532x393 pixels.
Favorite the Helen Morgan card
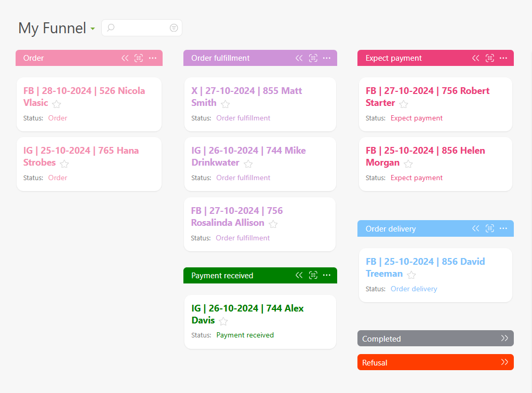point(408,164)
